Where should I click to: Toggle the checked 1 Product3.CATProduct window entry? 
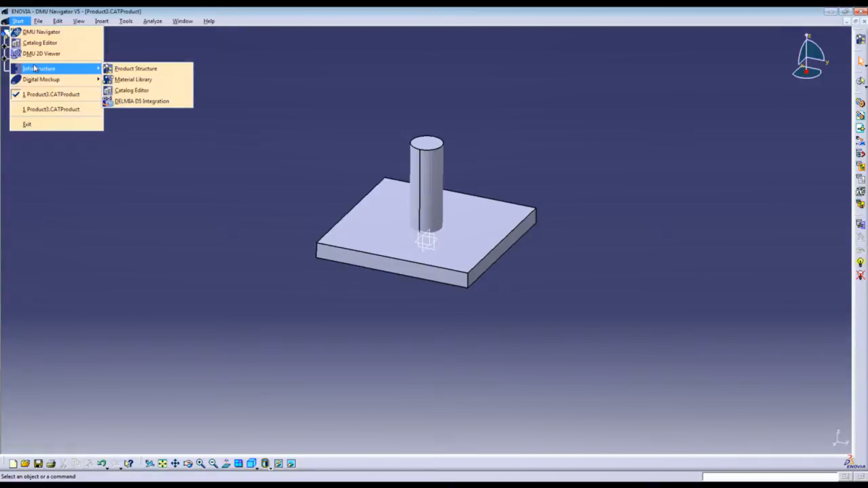coord(56,94)
